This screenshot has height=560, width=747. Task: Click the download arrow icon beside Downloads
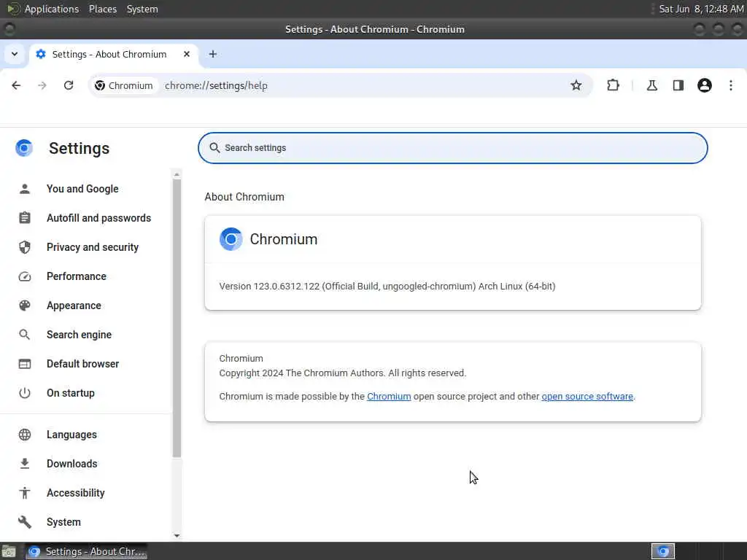pyautogui.click(x=25, y=464)
